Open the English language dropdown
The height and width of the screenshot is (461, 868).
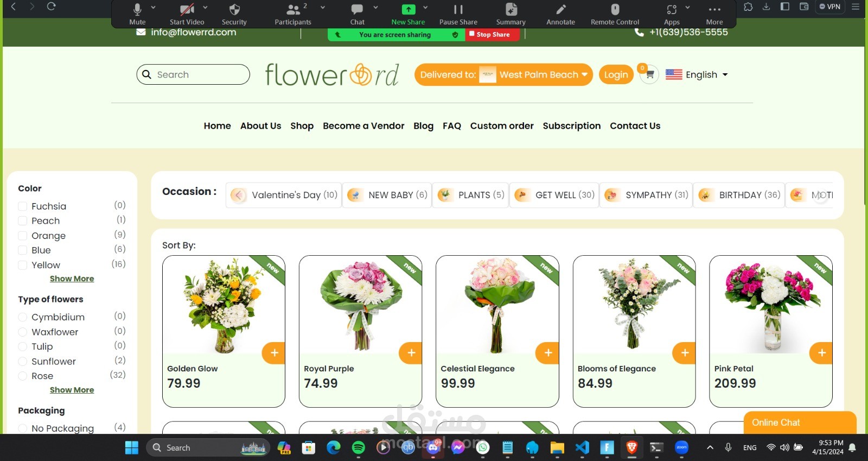[697, 74]
